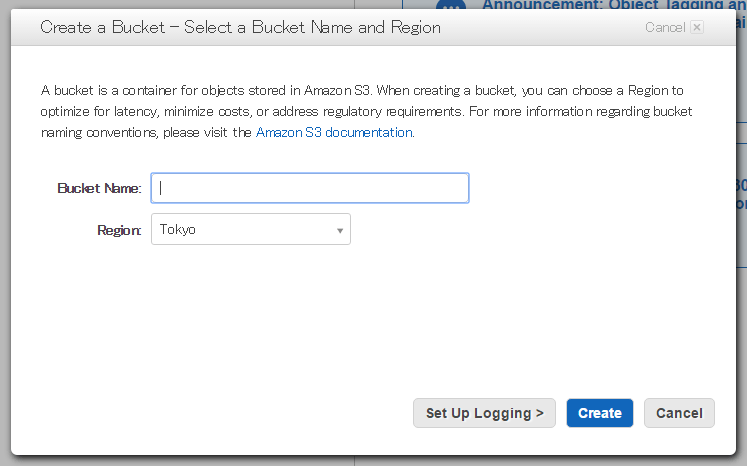Open the Announcement: Object Tagging link behind the dialog
The height and width of the screenshot is (466, 747).
614,5
